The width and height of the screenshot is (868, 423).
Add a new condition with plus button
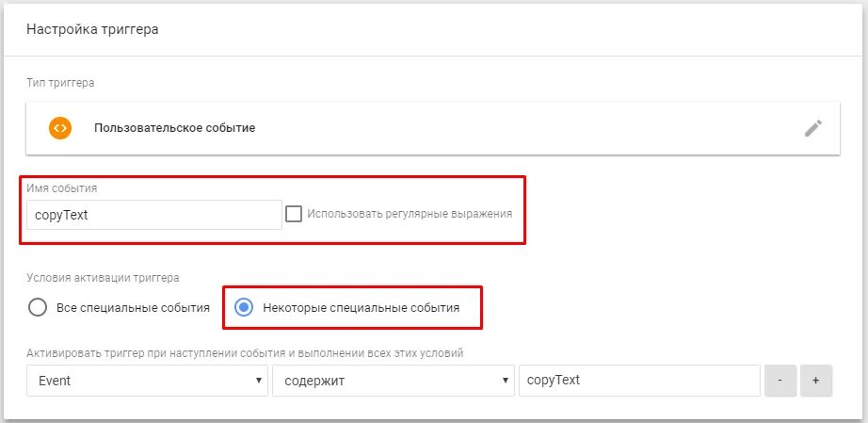point(815,381)
